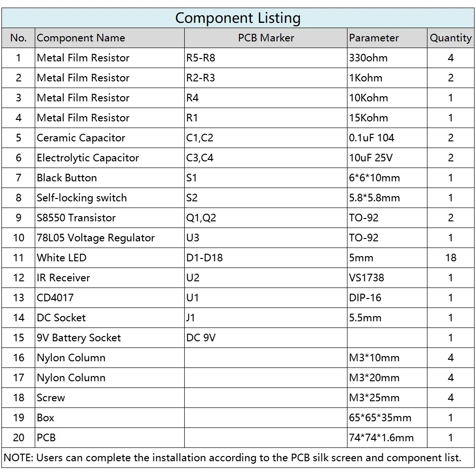Click the Self-locking switch cell
476x476 pixels.
(x=109, y=198)
